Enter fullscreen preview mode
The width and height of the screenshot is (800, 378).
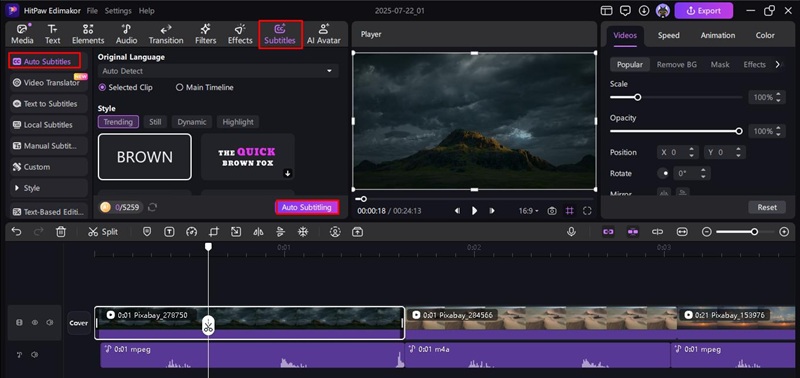(x=587, y=211)
